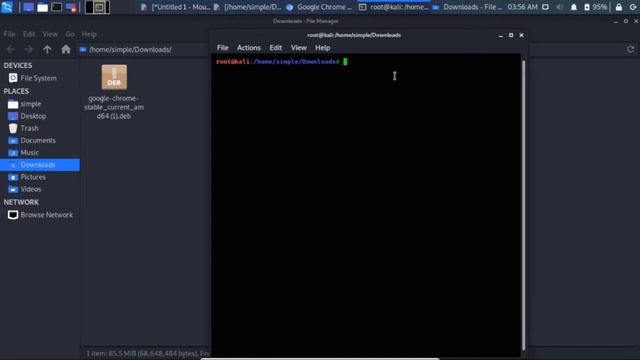
Task: Select Downloads in Places sidebar
Action: point(40,165)
